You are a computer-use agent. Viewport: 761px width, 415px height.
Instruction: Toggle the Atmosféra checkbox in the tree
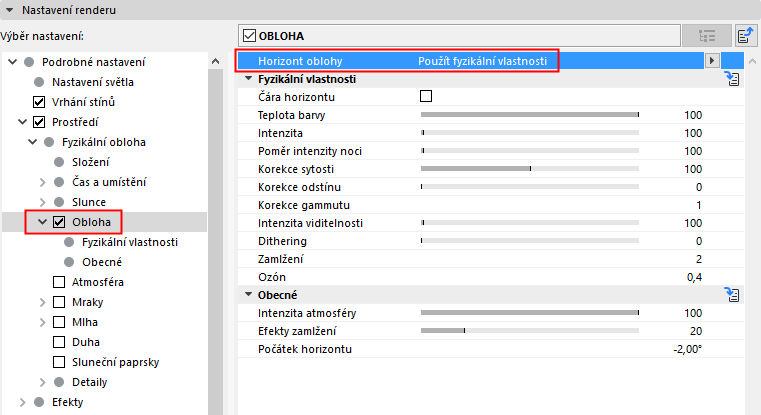tap(59, 282)
